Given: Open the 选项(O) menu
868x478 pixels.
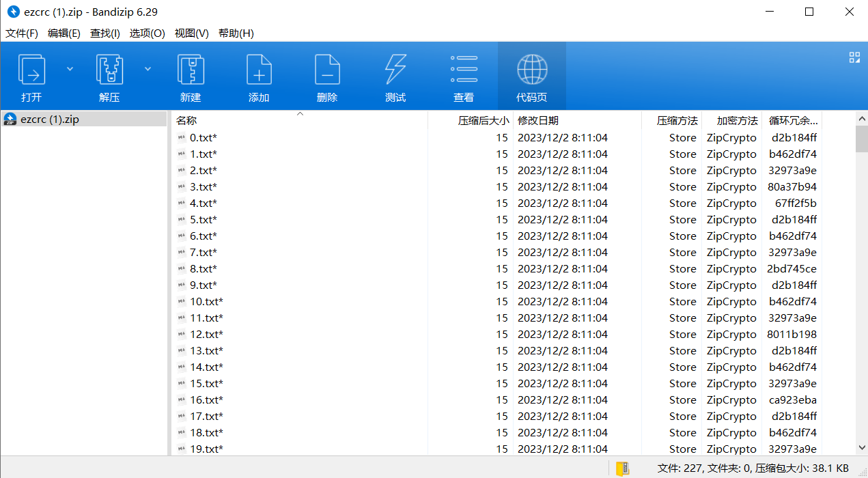Looking at the screenshot, I should click(148, 33).
